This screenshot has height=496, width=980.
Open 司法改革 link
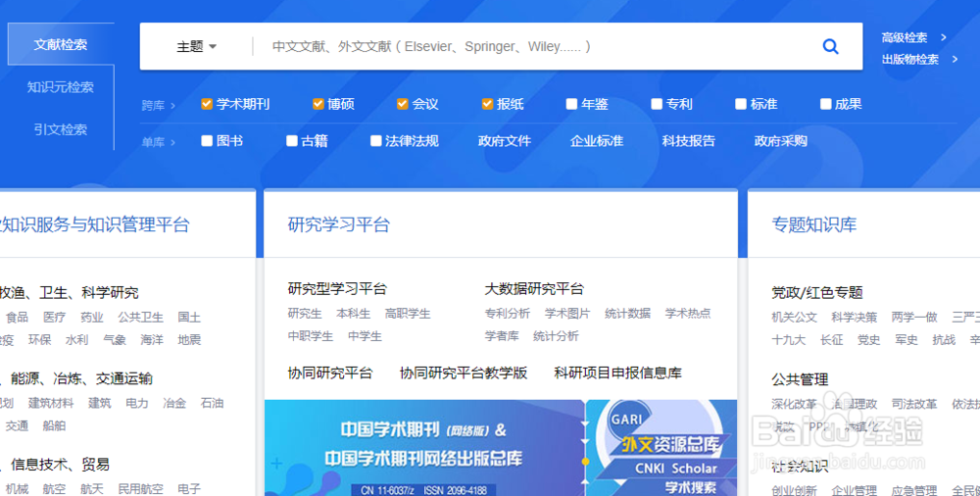(x=913, y=404)
